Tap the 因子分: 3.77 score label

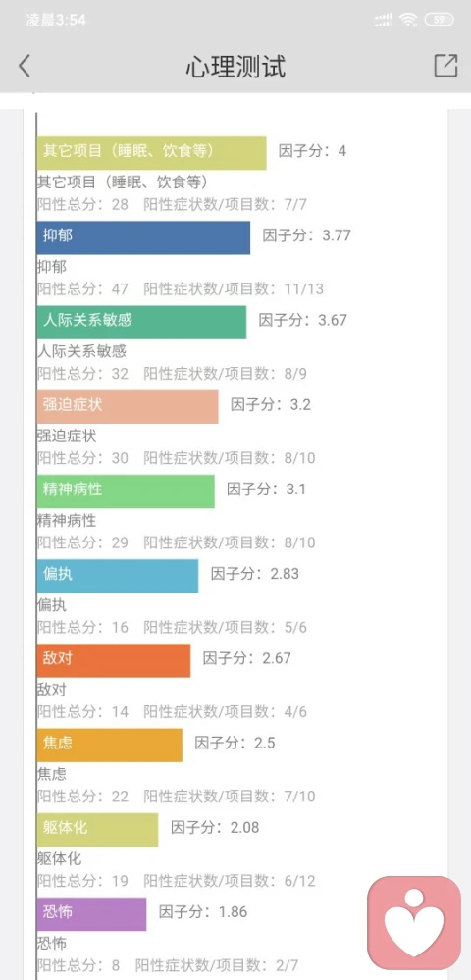pyautogui.click(x=306, y=235)
